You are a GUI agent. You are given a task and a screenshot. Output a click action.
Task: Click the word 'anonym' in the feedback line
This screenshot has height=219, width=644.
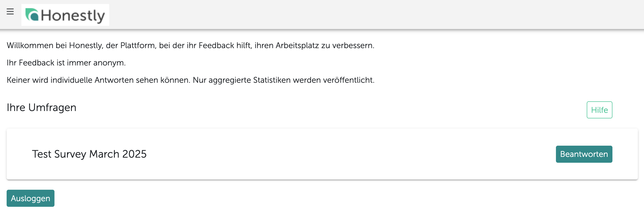109,63
